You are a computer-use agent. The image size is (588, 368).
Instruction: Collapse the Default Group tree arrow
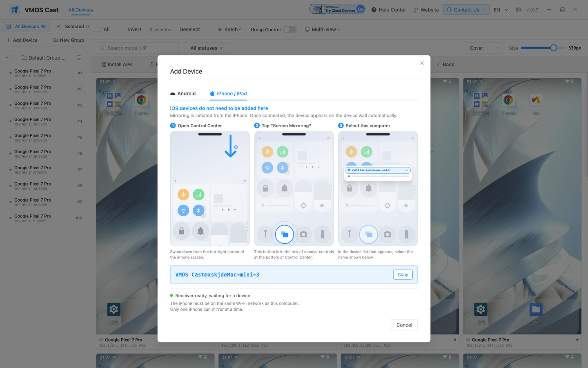coord(7,58)
